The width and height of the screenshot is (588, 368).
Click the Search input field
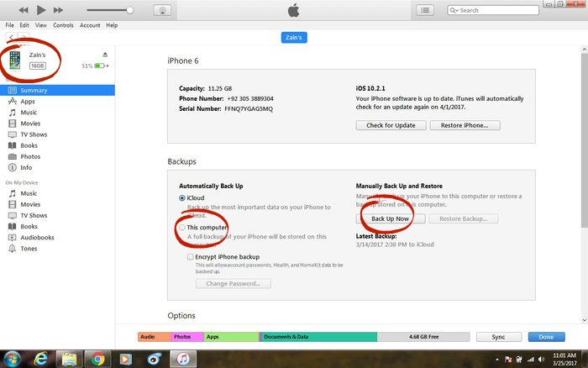(493, 10)
